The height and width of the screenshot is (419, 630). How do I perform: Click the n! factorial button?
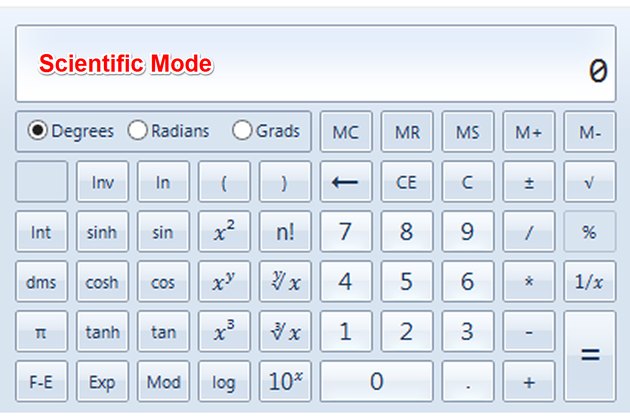(x=285, y=231)
